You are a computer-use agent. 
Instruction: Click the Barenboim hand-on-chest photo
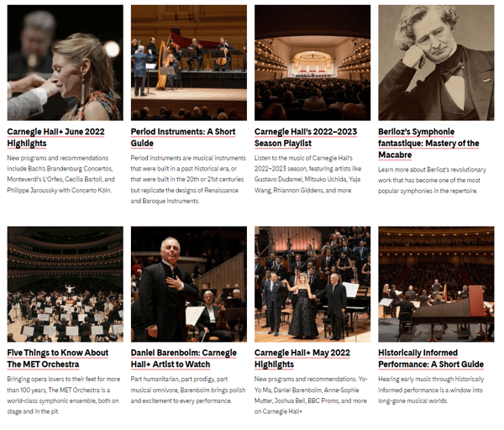(189, 284)
